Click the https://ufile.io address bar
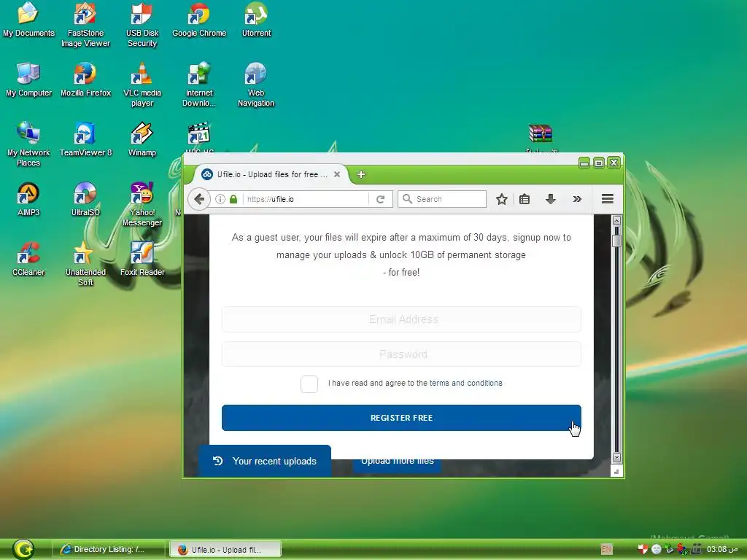Viewport: 747px width, 560px height. coord(305,199)
